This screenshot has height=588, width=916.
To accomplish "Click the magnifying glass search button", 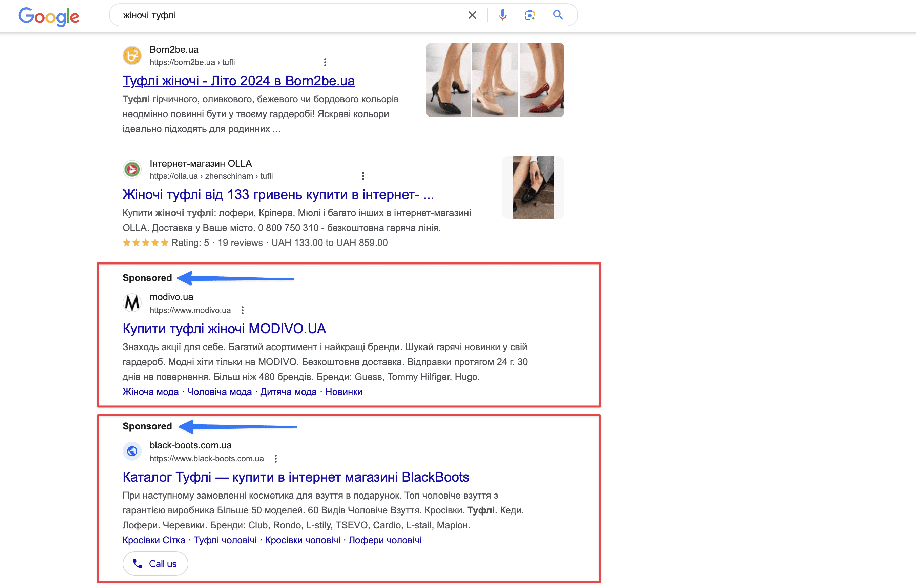I will (558, 15).
